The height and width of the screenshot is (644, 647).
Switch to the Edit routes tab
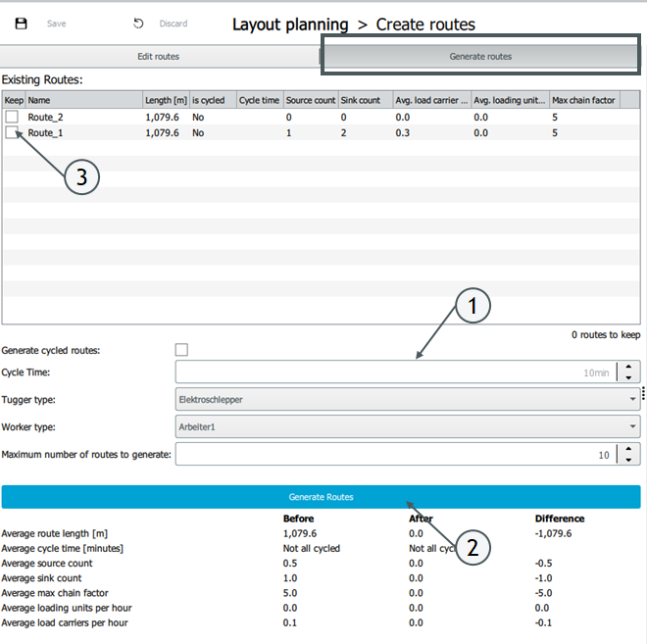(159, 57)
